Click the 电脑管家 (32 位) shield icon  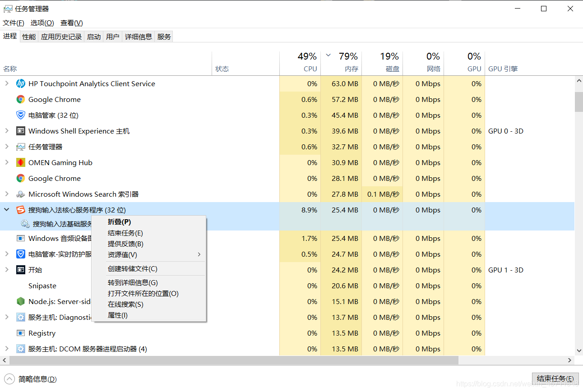point(20,115)
